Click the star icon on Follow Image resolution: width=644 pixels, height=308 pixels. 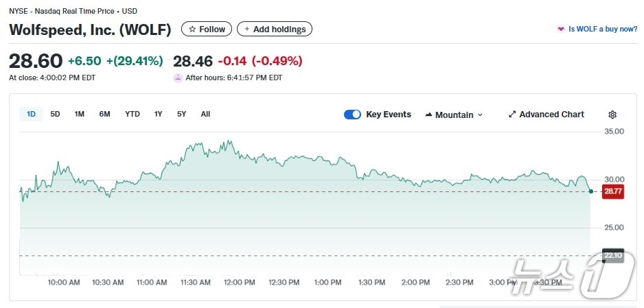click(192, 29)
